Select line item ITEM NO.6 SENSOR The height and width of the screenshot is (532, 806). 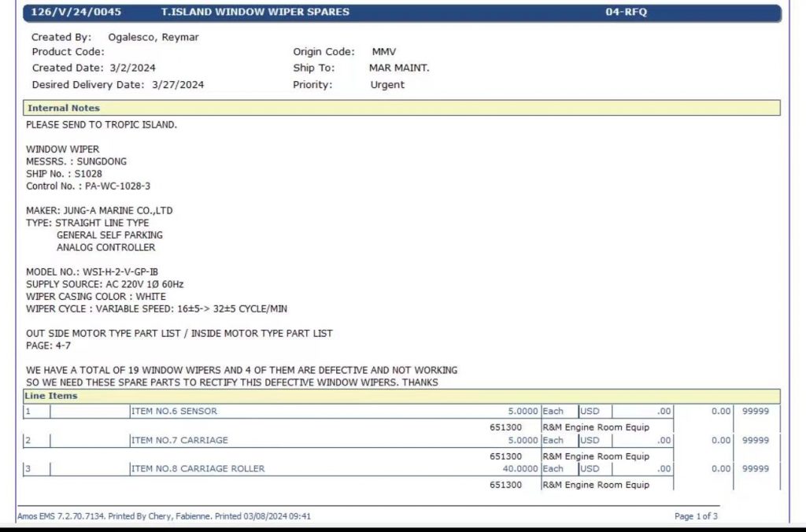tap(174, 411)
